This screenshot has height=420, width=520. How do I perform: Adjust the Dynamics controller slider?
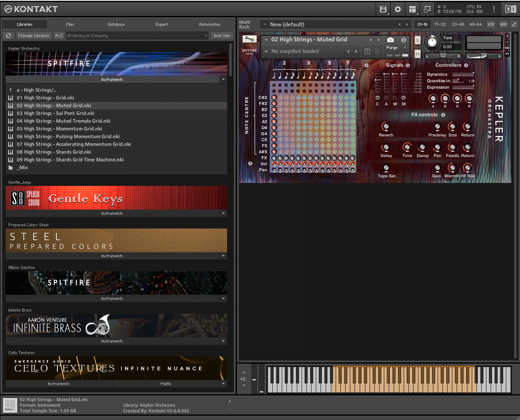point(463,74)
